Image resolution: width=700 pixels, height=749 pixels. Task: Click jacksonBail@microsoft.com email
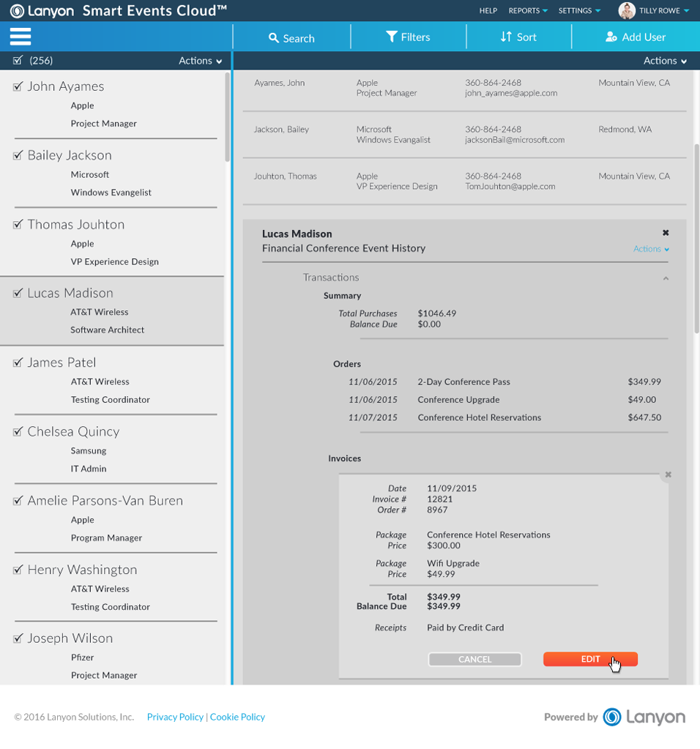[515, 140]
